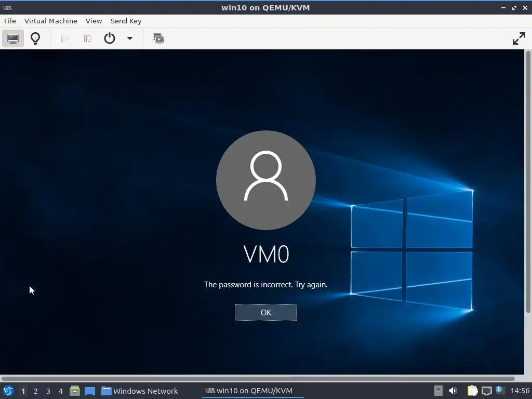Click the VM0 user avatar picture
Image resolution: width=532 pixels, height=399 pixels.
tap(266, 180)
